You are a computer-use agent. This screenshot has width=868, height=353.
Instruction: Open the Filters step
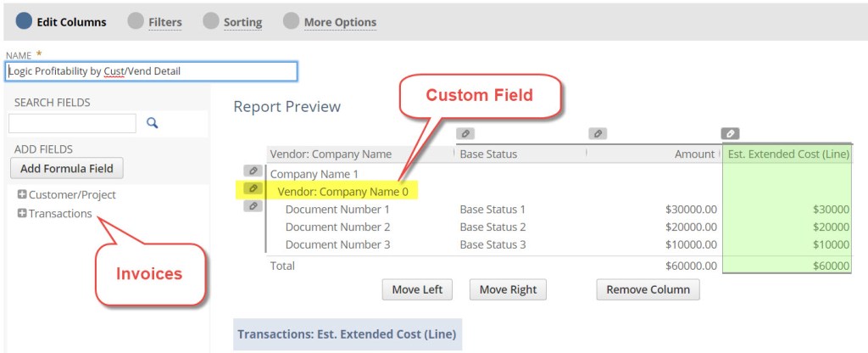164,22
